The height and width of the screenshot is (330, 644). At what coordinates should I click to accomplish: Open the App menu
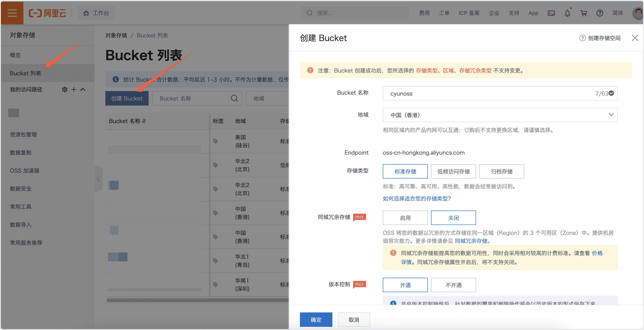533,13
